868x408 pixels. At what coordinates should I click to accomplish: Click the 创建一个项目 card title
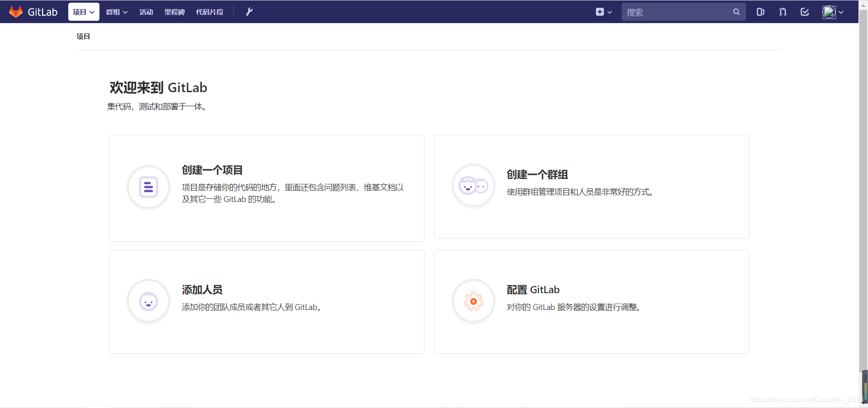[x=212, y=170]
